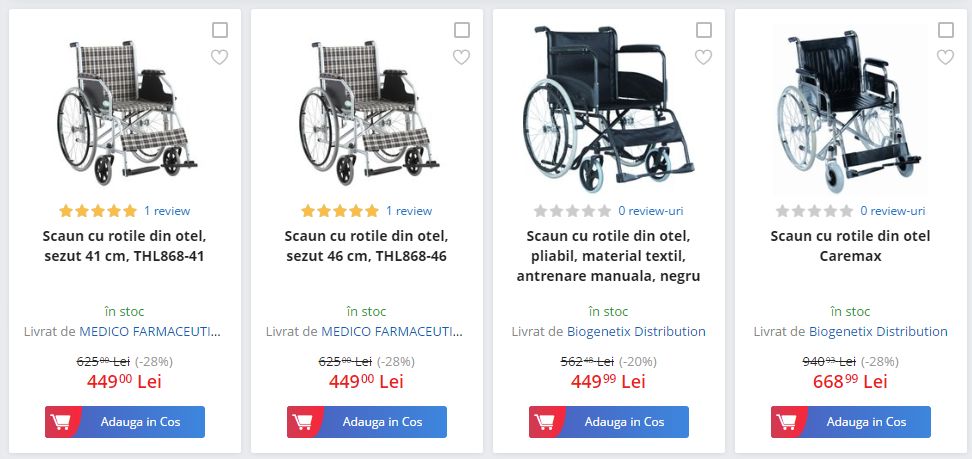This screenshot has height=459, width=972.
Task: Select compare checkbox on Caremax wheelchair
Action: pyautogui.click(x=945, y=30)
